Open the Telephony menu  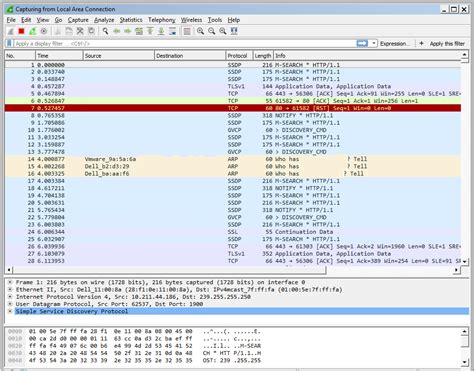pos(162,20)
